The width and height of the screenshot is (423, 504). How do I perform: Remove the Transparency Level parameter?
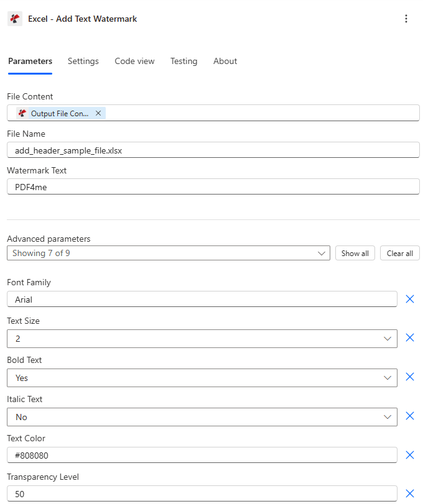pos(410,493)
